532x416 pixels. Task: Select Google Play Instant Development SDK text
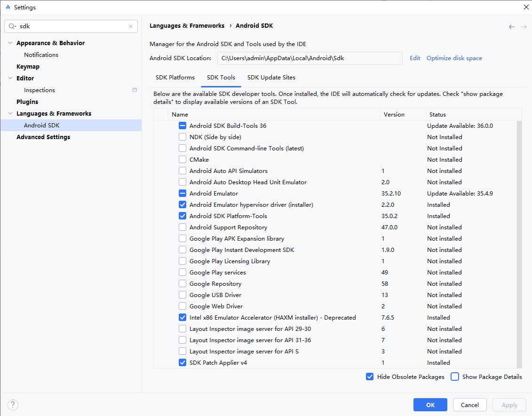coord(242,250)
